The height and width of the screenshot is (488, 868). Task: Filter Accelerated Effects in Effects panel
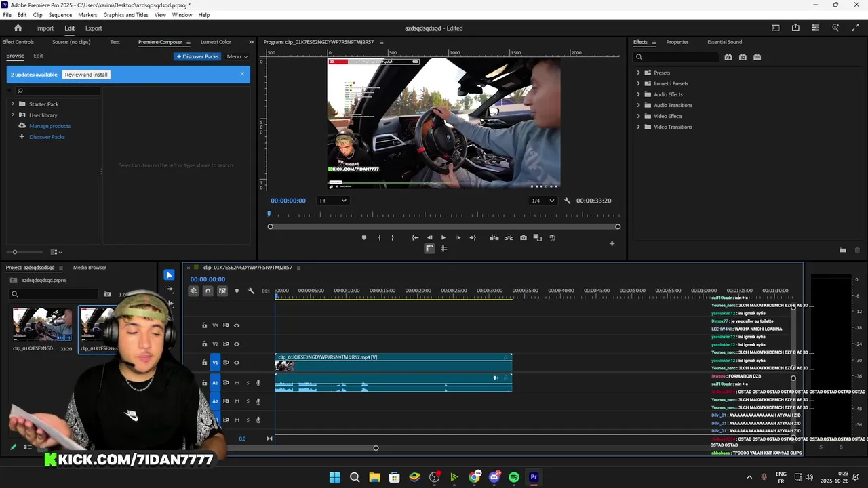click(728, 57)
